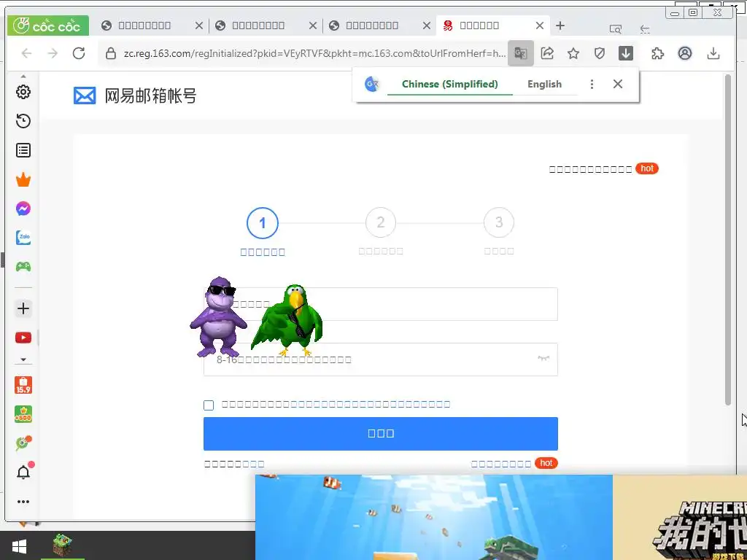
Task: Click step 1 circle in progress indicator
Action: (x=263, y=223)
